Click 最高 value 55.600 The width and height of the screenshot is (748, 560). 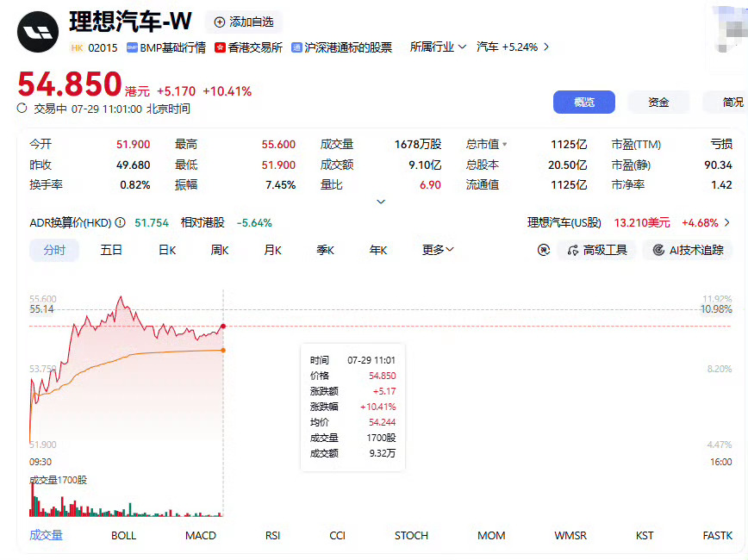tap(278, 144)
